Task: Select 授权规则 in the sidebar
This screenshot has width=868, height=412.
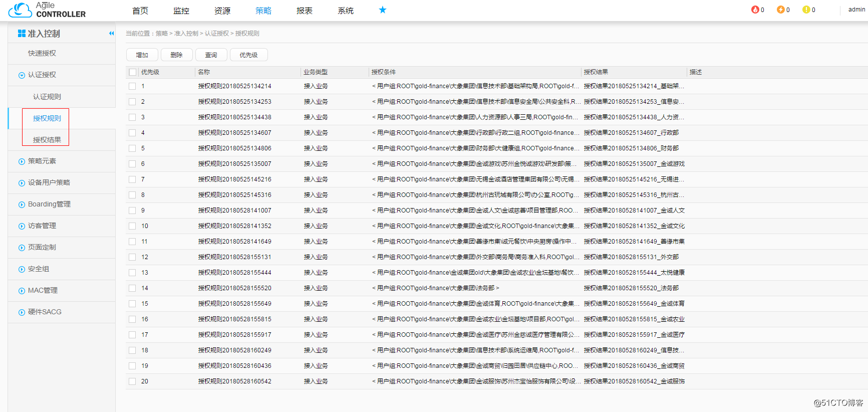Action: click(x=47, y=118)
